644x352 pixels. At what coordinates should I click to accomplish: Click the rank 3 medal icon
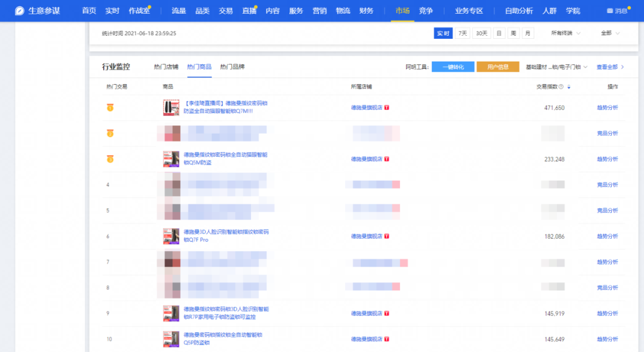pyautogui.click(x=110, y=159)
